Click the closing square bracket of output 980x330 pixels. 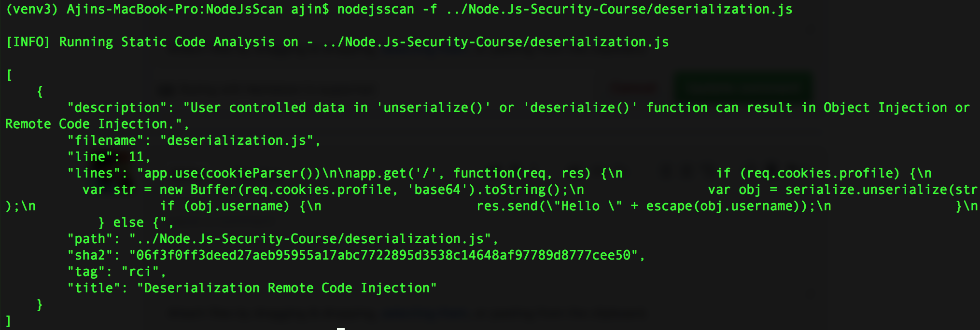click(8, 321)
